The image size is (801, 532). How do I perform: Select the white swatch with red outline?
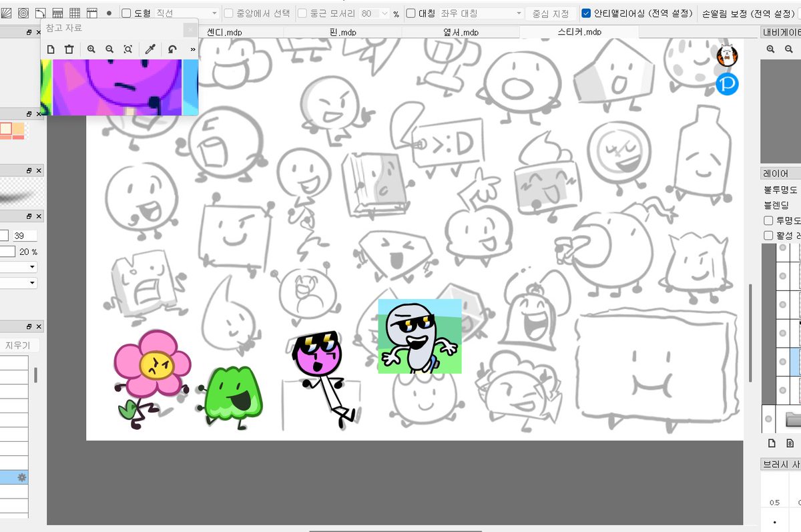click(6, 129)
